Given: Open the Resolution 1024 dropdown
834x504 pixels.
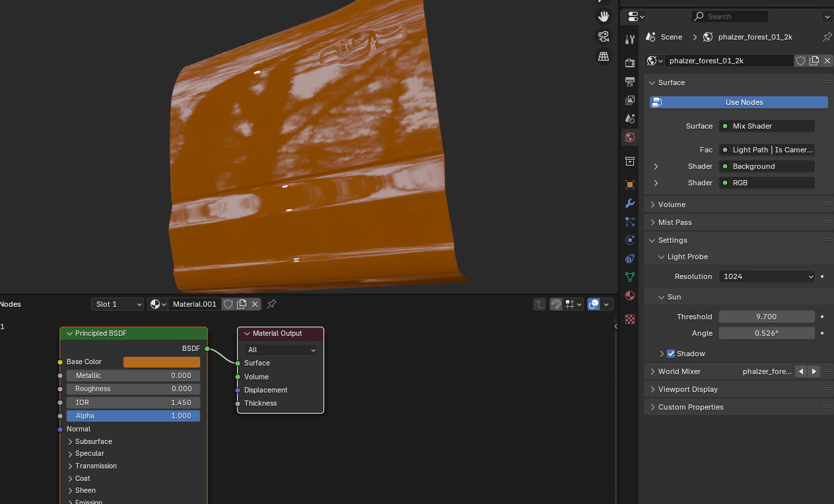Looking at the screenshot, I should click(767, 276).
